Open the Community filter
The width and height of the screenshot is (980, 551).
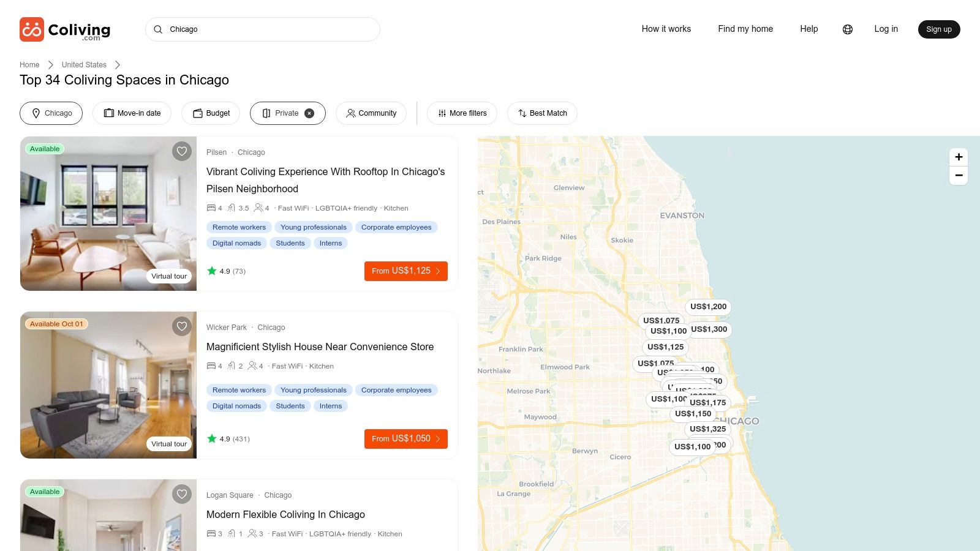pyautogui.click(x=371, y=113)
